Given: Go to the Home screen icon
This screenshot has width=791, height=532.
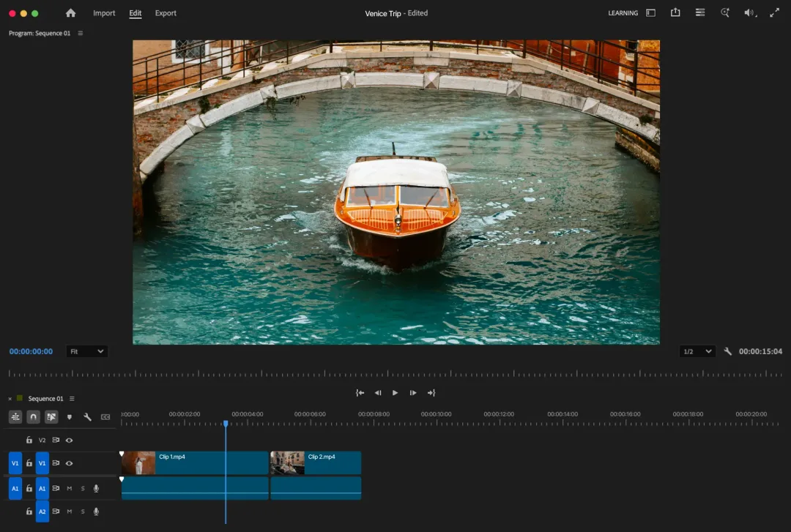Looking at the screenshot, I should coord(70,13).
